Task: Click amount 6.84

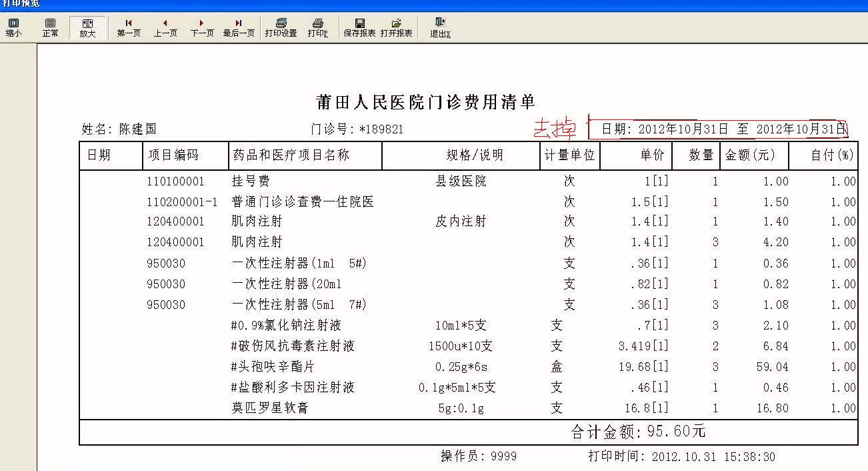Action: pyautogui.click(x=776, y=346)
